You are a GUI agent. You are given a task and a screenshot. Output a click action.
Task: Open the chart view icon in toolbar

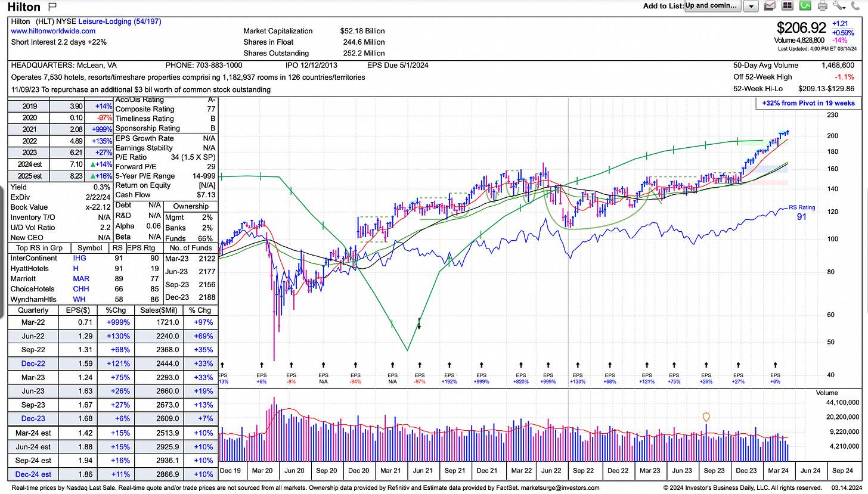tap(770, 6)
